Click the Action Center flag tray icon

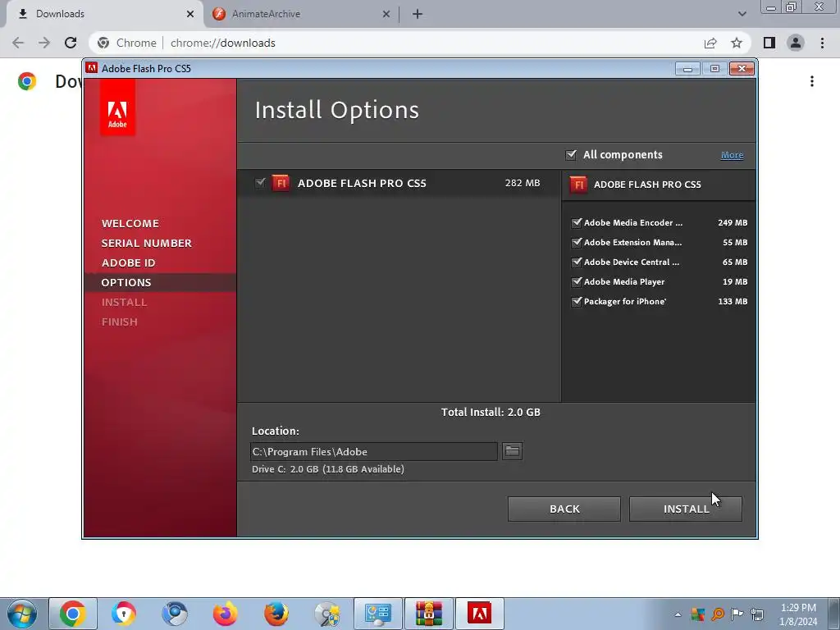point(737,614)
